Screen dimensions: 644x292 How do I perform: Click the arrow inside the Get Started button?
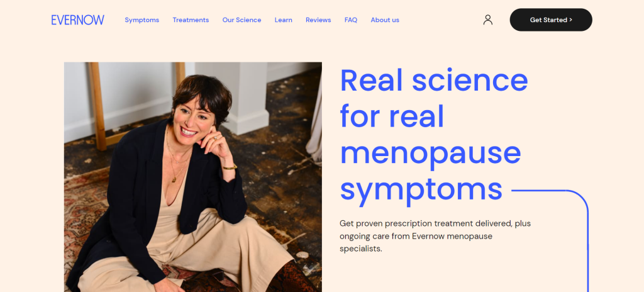coord(570,20)
